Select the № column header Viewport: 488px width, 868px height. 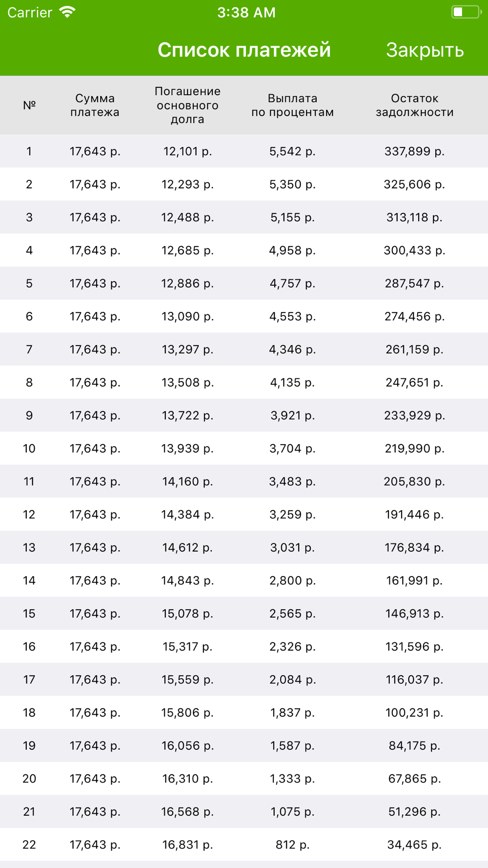(29, 105)
